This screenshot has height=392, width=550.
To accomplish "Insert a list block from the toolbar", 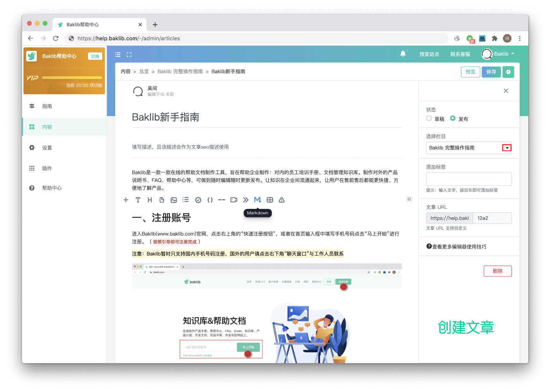I will click(x=186, y=200).
